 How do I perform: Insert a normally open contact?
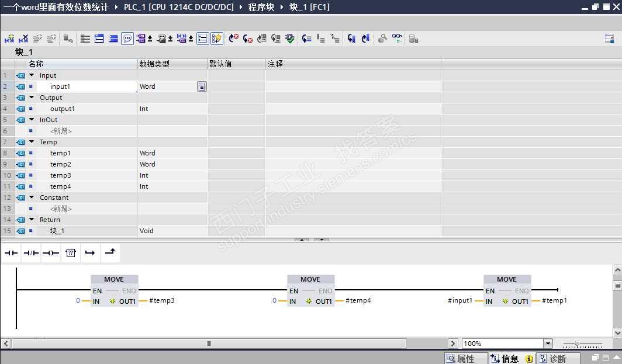(x=11, y=253)
